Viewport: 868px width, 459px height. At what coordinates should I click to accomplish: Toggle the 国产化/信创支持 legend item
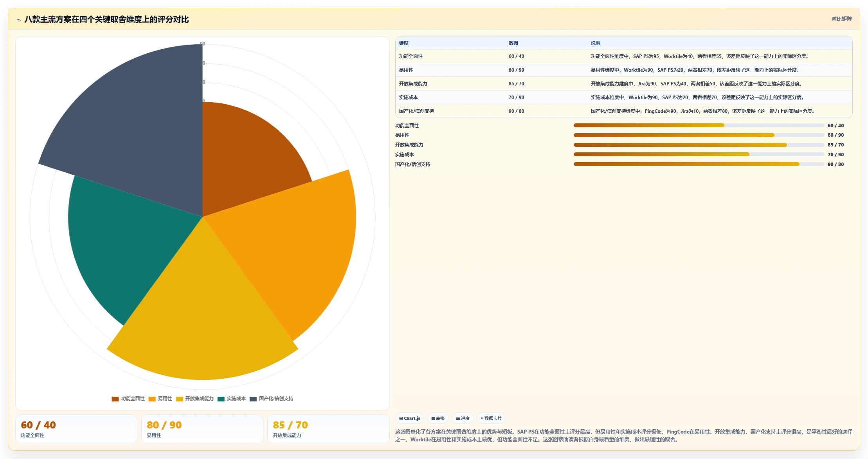271,399
